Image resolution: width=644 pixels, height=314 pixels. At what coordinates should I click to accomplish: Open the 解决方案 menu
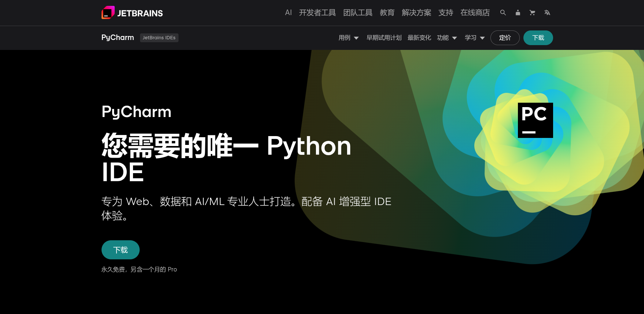coord(416,13)
